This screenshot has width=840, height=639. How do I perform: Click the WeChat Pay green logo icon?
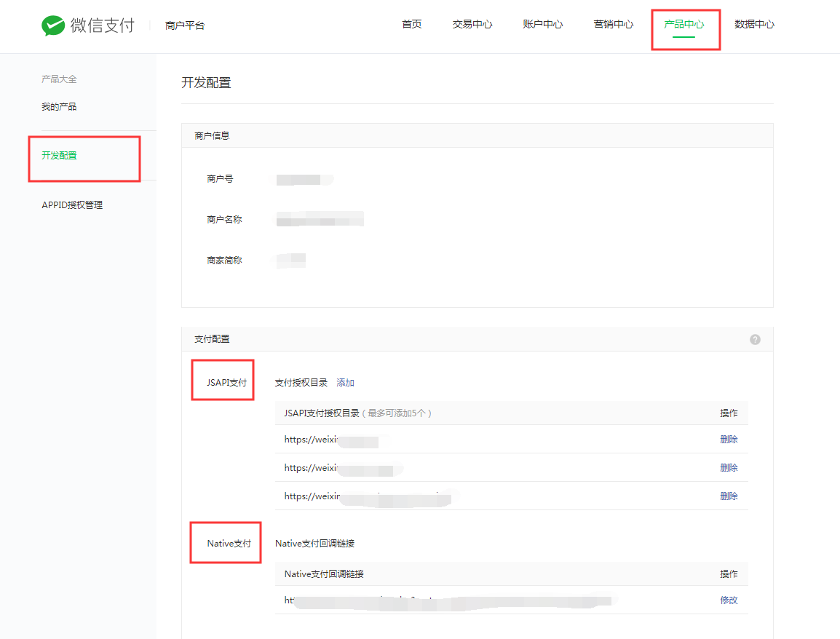pyautogui.click(x=53, y=25)
